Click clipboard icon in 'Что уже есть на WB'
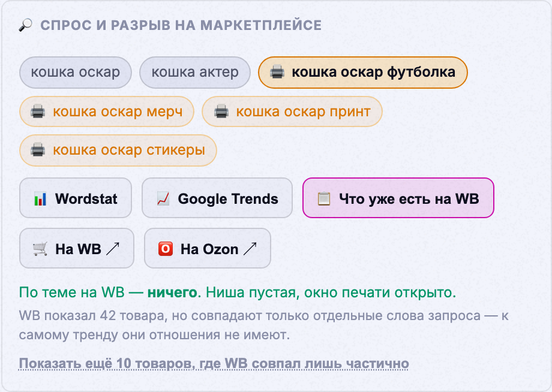 pyautogui.click(x=324, y=199)
